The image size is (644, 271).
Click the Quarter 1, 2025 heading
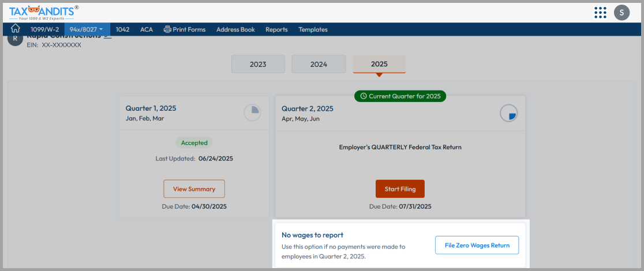151,108
